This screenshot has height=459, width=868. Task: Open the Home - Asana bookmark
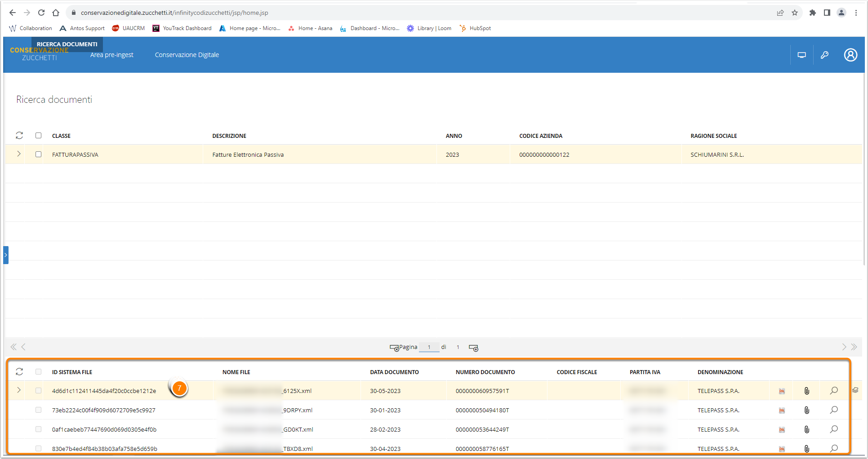(310, 28)
